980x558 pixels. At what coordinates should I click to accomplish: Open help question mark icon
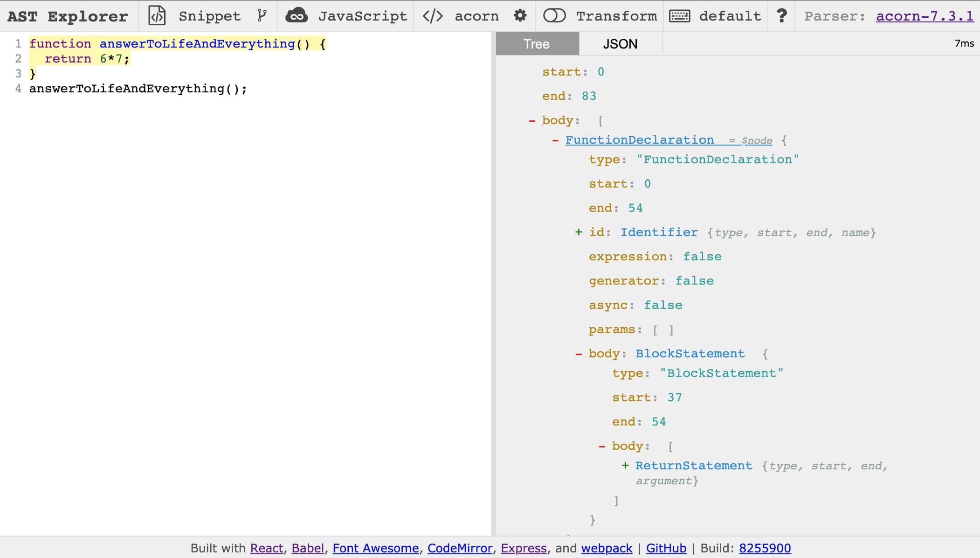782,16
